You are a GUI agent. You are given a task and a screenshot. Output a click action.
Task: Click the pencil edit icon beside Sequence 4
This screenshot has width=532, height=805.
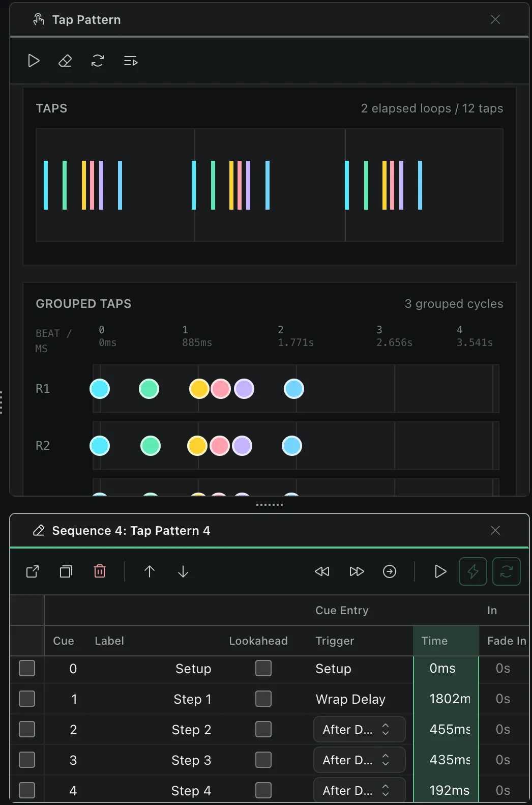pos(39,530)
